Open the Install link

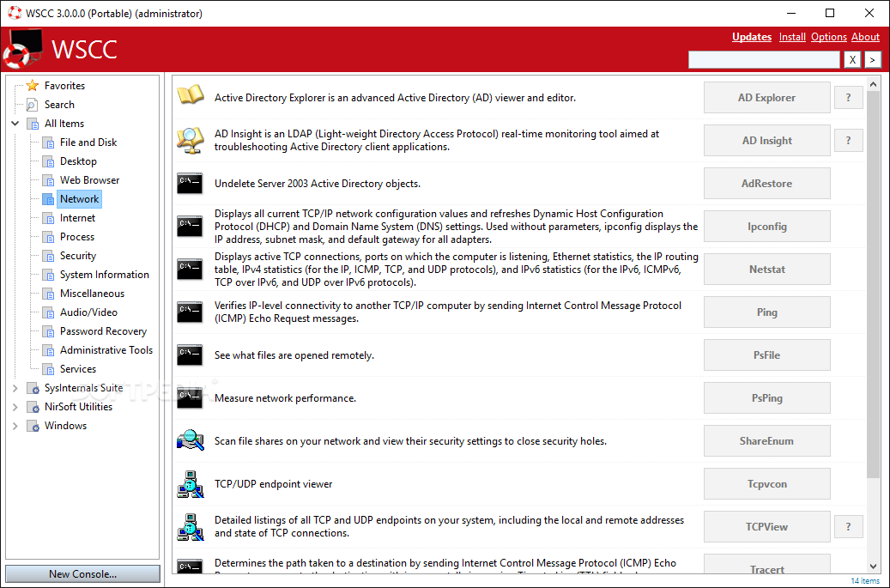pyautogui.click(x=792, y=37)
